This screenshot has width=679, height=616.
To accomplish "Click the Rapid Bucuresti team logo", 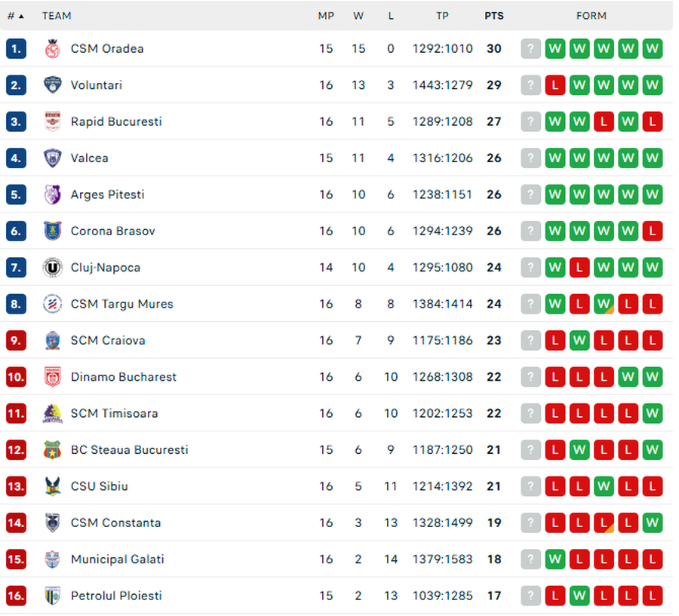I will coord(52,121).
